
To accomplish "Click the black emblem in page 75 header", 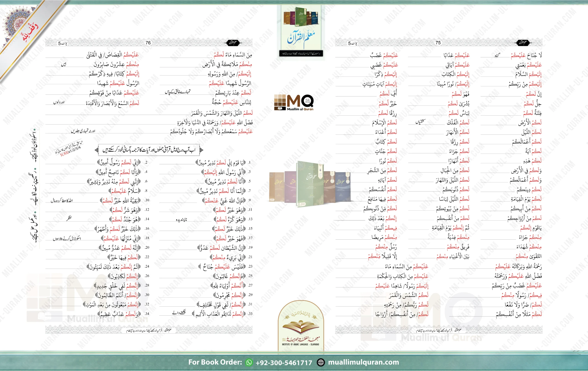I will coord(523,42).
